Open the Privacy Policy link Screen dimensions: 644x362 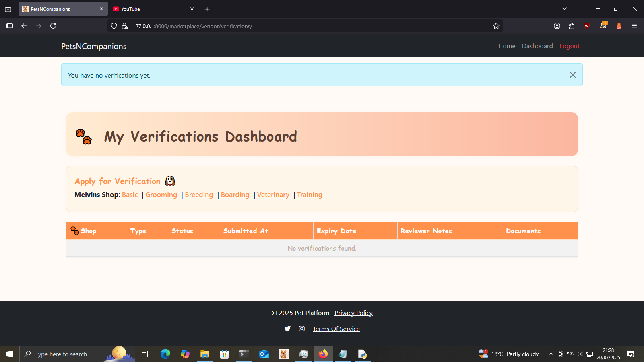pyautogui.click(x=353, y=313)
